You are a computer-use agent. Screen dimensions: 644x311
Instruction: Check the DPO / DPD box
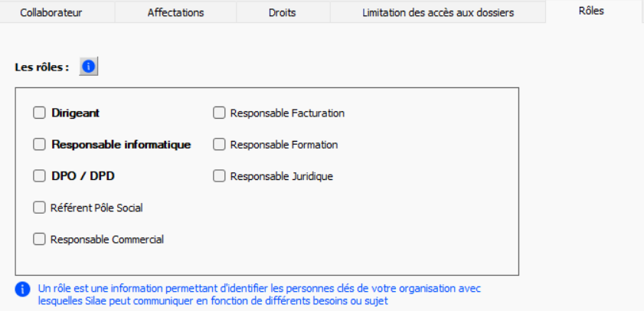tap(39, 176)
